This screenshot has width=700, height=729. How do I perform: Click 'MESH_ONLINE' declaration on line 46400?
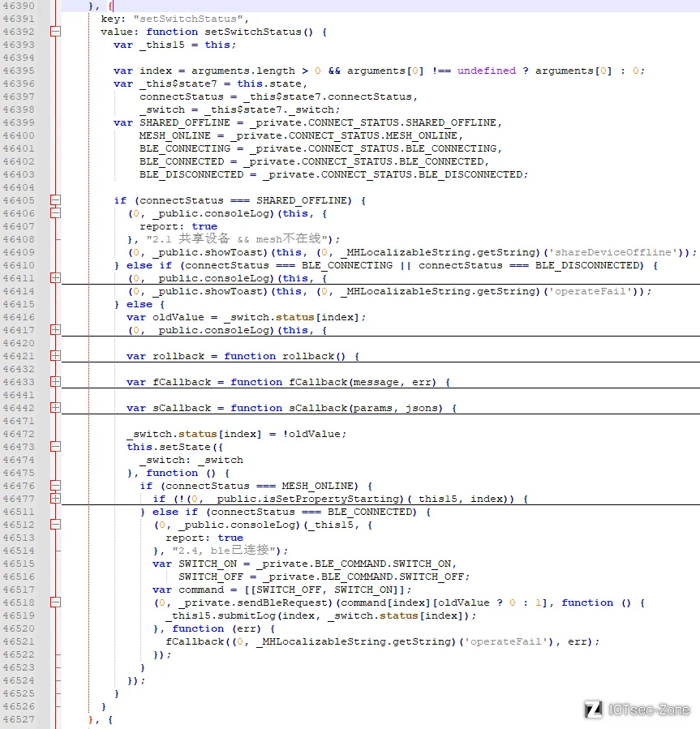[175, 135]
